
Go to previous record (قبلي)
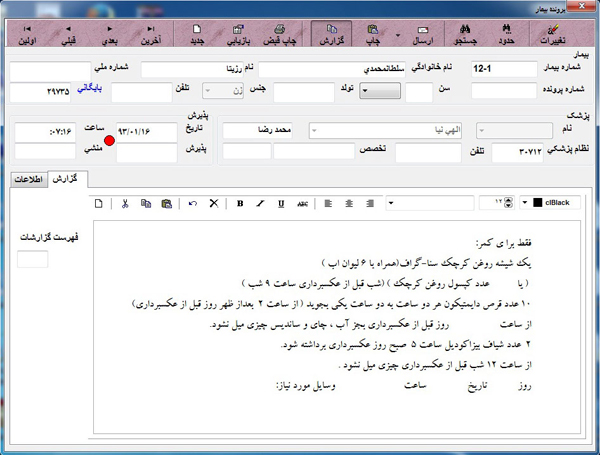click(68, 34)
